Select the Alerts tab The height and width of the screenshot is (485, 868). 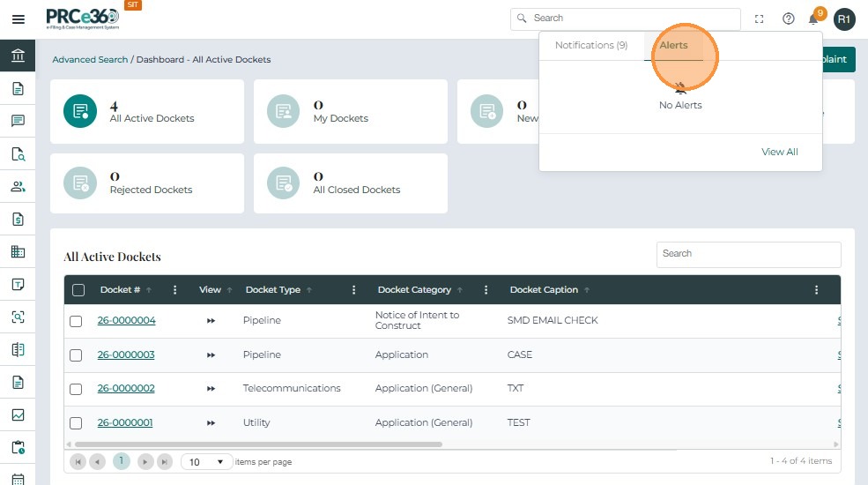[674, 46]
